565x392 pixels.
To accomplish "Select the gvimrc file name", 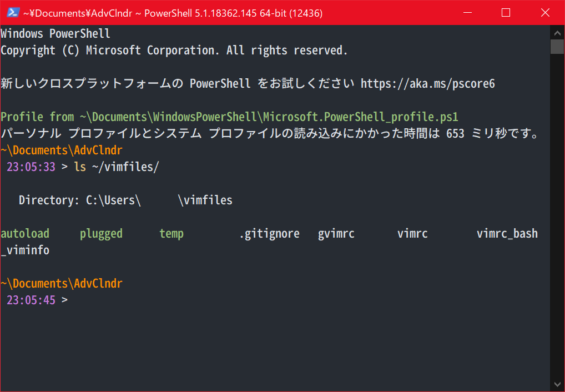I will tap(336, 233).
